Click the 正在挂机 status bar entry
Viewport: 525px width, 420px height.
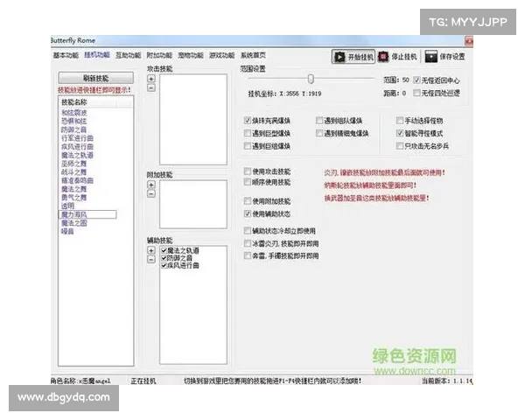click(143, 381)
